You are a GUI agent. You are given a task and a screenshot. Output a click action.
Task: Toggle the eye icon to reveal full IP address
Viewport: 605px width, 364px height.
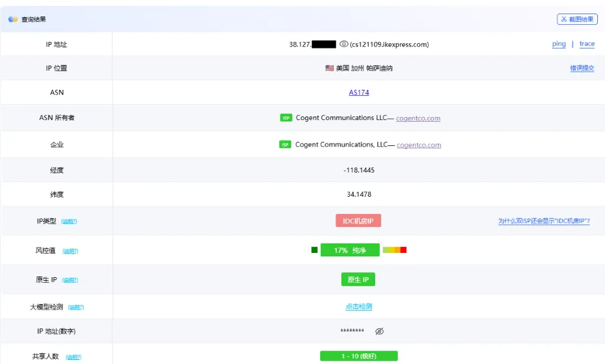click(343, 44)
